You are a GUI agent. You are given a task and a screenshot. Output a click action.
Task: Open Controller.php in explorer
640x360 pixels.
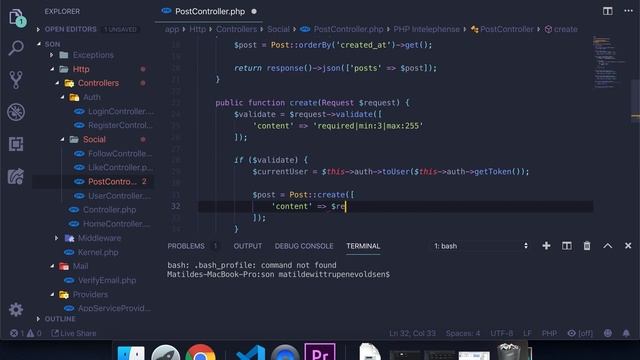109,210
